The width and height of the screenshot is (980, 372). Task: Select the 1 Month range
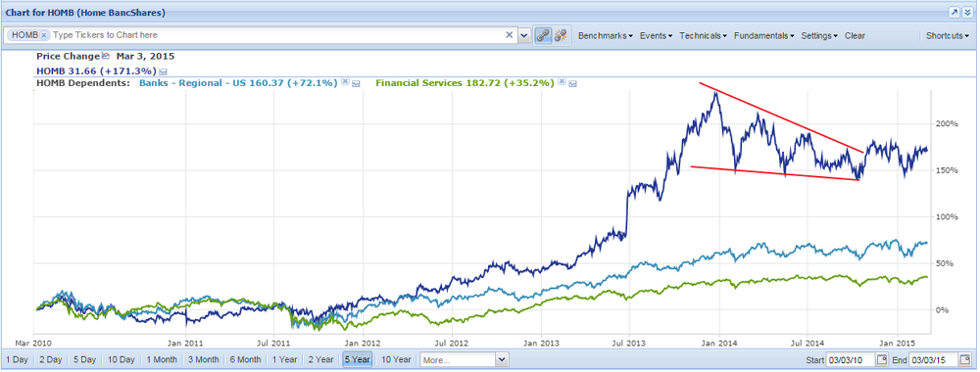coord(162,359)
